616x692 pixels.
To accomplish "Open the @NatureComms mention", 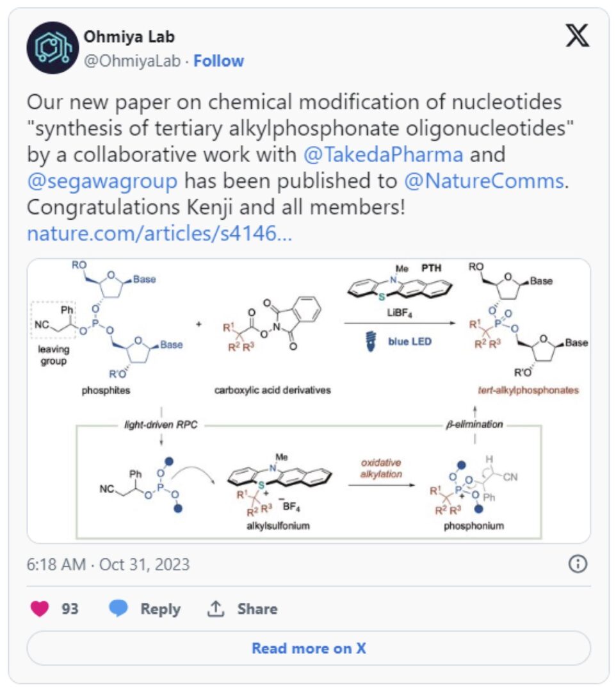I will [x=484, y=181].
